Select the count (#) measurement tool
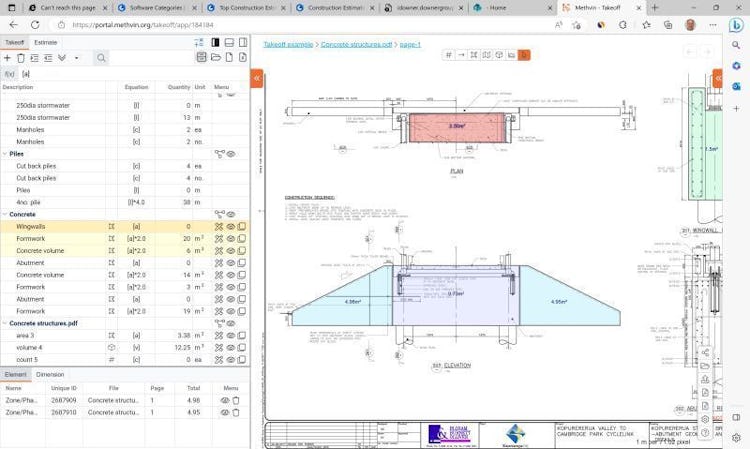 (x=449, y=55)
